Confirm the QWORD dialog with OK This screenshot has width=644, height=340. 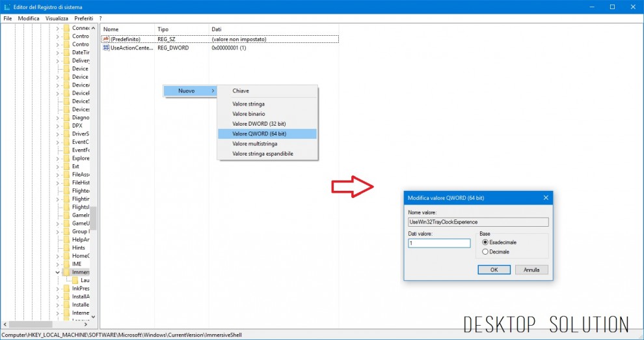coord(494,270)
